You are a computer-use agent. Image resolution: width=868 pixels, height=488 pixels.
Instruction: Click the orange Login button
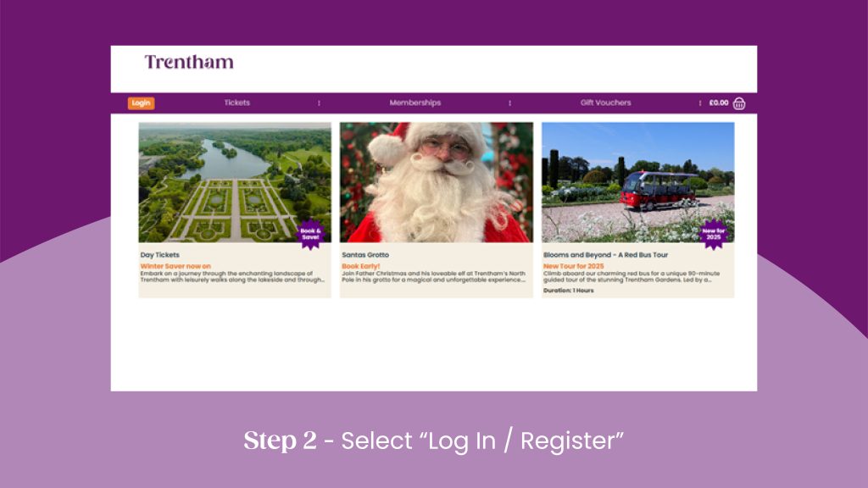(142, 103)
